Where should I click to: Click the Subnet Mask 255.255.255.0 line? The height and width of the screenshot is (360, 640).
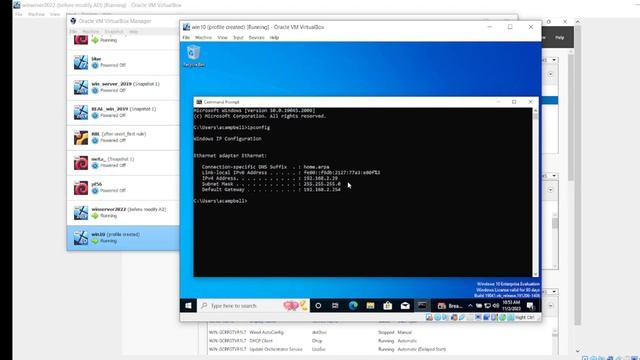(271, 184)
